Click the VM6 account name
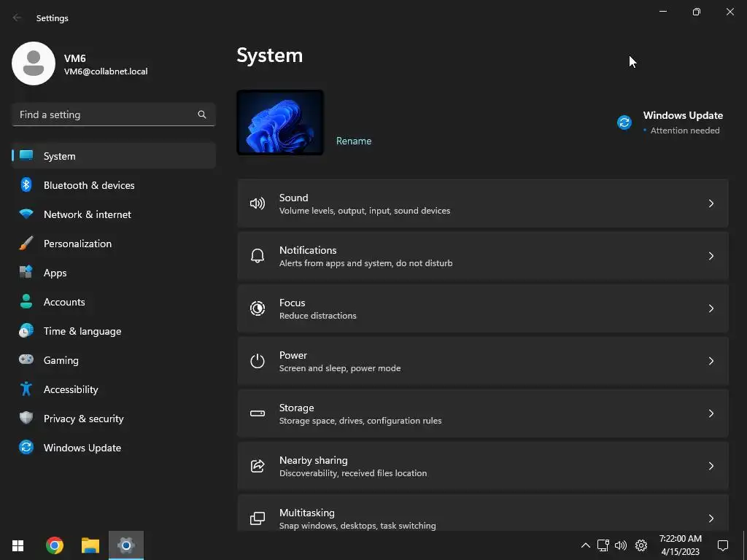This screenshot has width=747, height=560. coord(75,58)
